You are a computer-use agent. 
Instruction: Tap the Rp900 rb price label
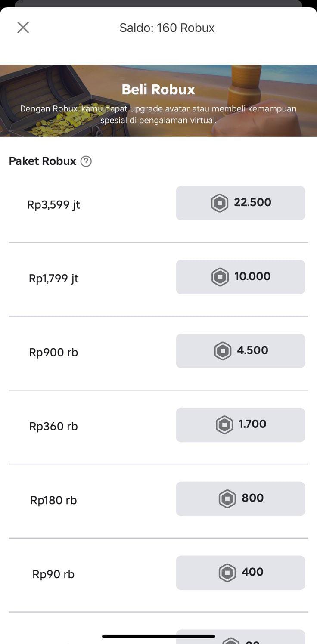[x=54, y=353]
